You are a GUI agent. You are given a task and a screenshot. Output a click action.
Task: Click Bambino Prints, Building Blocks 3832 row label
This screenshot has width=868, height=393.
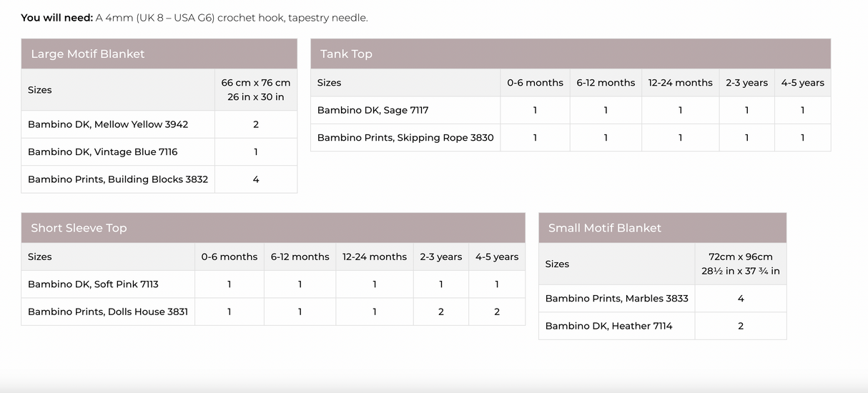click(118, 179)
